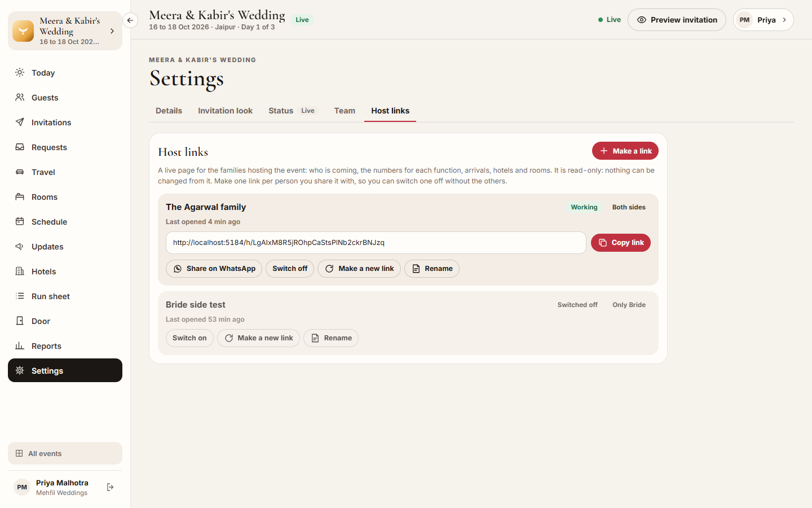812x508 pixels.
Task: Switch off the Agarwal family link
Action: [290, 269]
